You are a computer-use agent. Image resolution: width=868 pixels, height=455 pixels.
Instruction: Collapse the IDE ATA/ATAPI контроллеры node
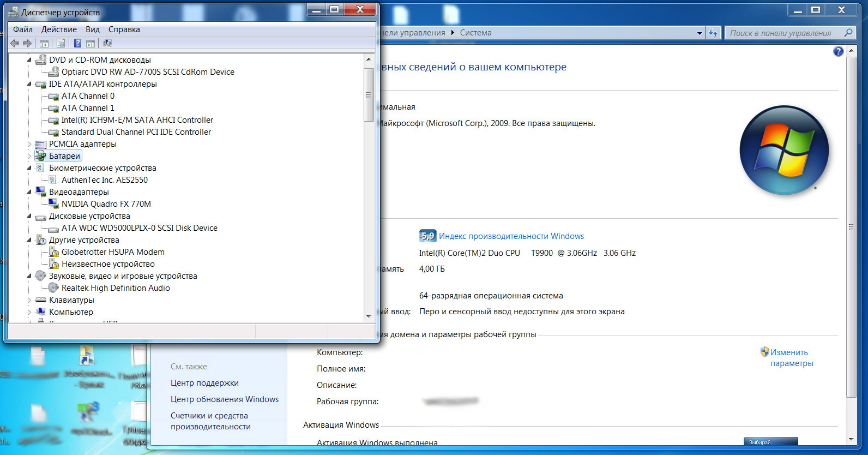coord(29,84)
